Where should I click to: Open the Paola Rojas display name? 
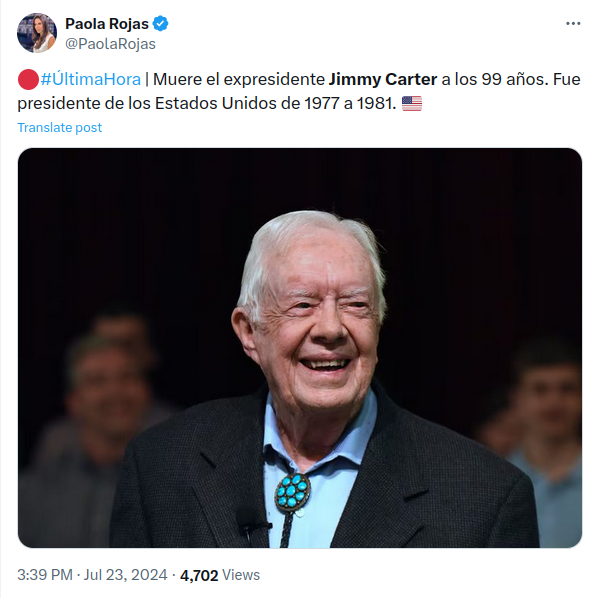point(107,24)
